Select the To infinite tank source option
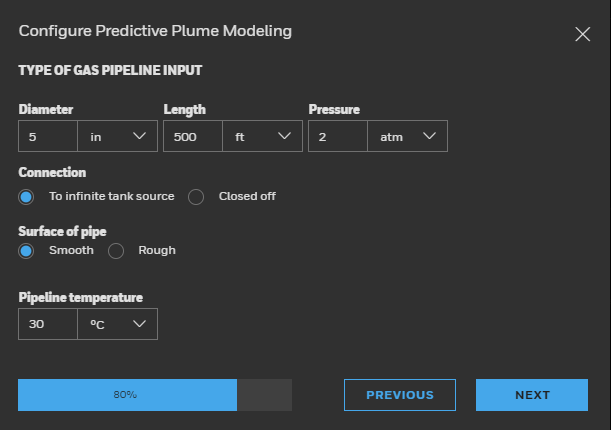This screenshot has width=611, height=430. [x=27, y=196]
